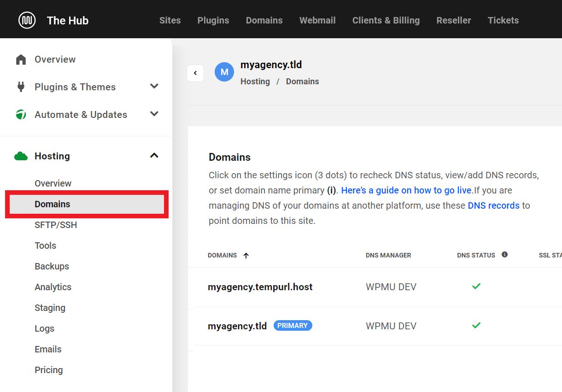Open the Tickets menu
562x392 pixels.
pyautogui.click(x=503, y=20)
